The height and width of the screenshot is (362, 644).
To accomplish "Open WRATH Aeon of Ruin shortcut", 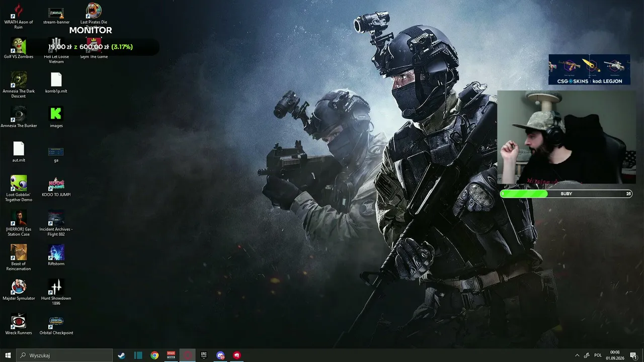I will (19, 16).
